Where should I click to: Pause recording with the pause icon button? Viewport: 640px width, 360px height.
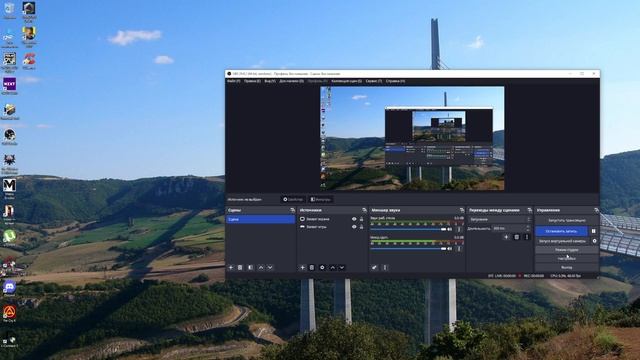tap(593, 231)
